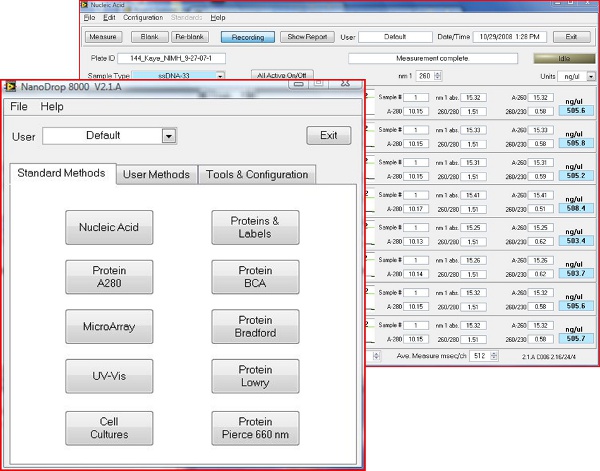This screenshot has height=471, width=600.
Task: Launch the Proteins & Labels method
Action: (255, 227)
